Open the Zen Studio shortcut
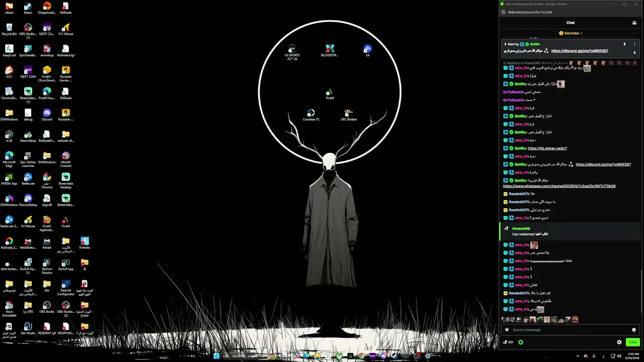Screen dimensions: 644x362 (28, 328)
